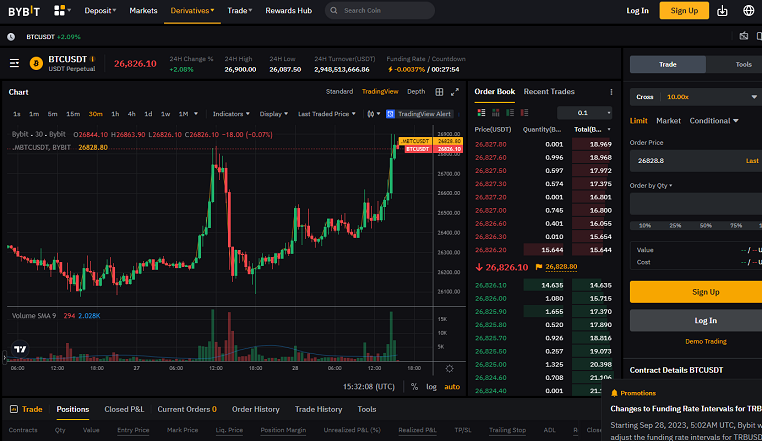
Task: Open the Conditional order type dropdown
Action: click(714, 121)
